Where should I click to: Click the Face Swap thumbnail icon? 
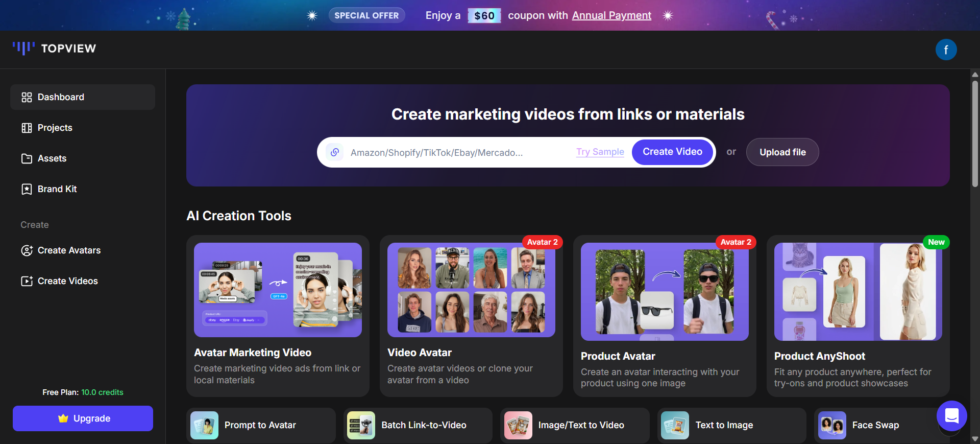coord(832,425)
